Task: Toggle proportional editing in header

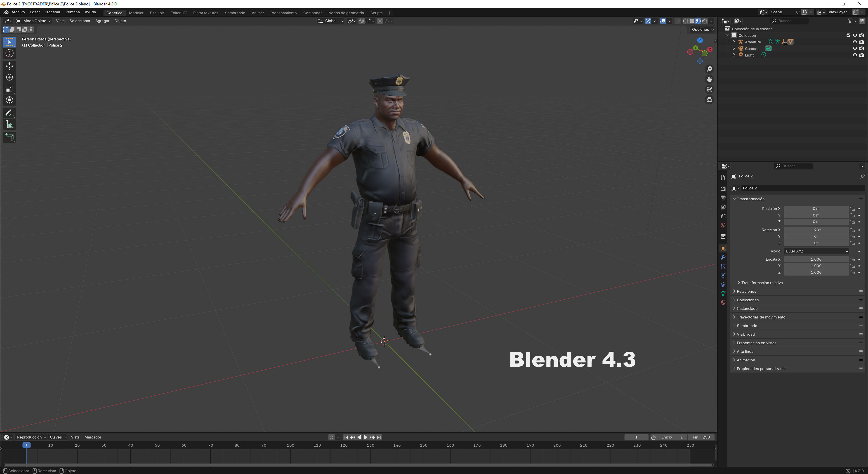Action: 380,21
